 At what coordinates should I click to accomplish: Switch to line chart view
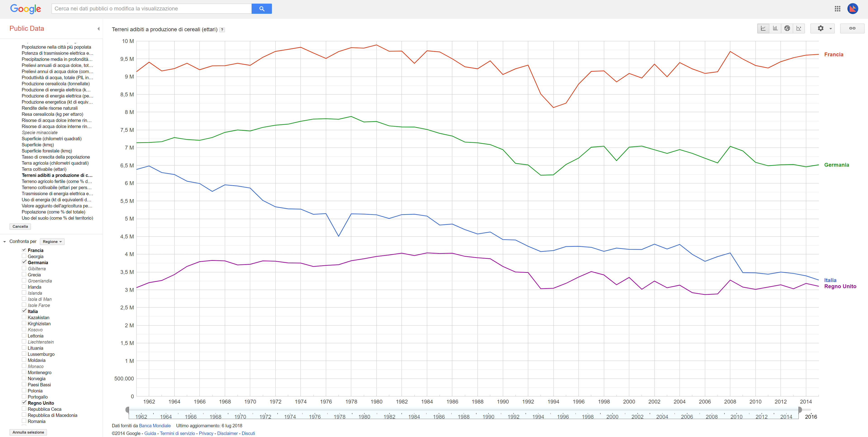763,28
